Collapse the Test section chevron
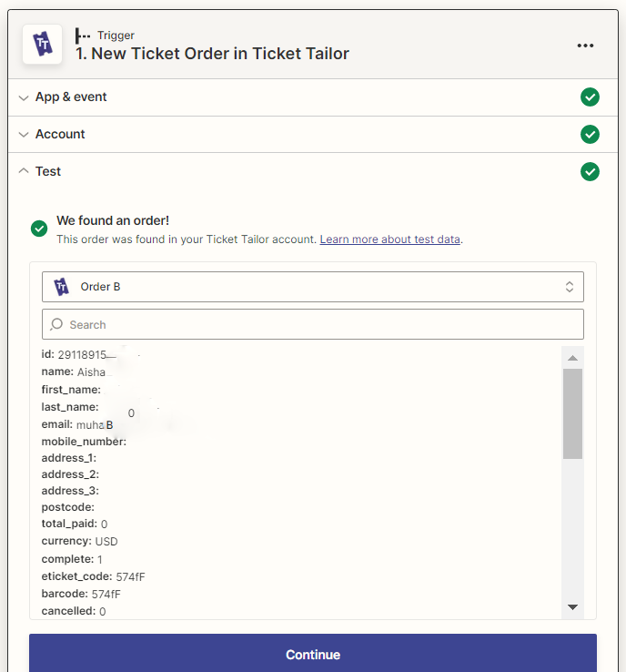The width and height of the screenshot is (626, 672). click(24, 171)
